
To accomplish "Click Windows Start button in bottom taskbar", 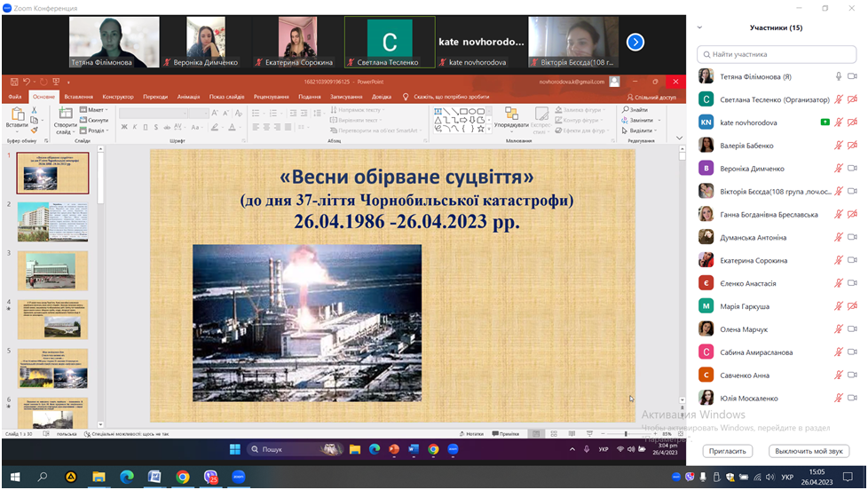I will [x=14, y=477].
